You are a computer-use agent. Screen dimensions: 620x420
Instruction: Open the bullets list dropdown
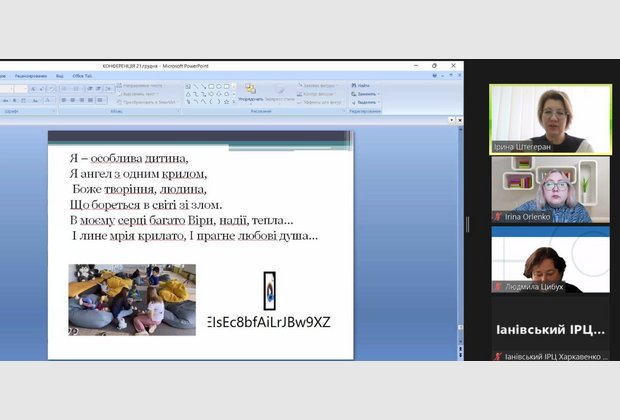tap(65, 89)
